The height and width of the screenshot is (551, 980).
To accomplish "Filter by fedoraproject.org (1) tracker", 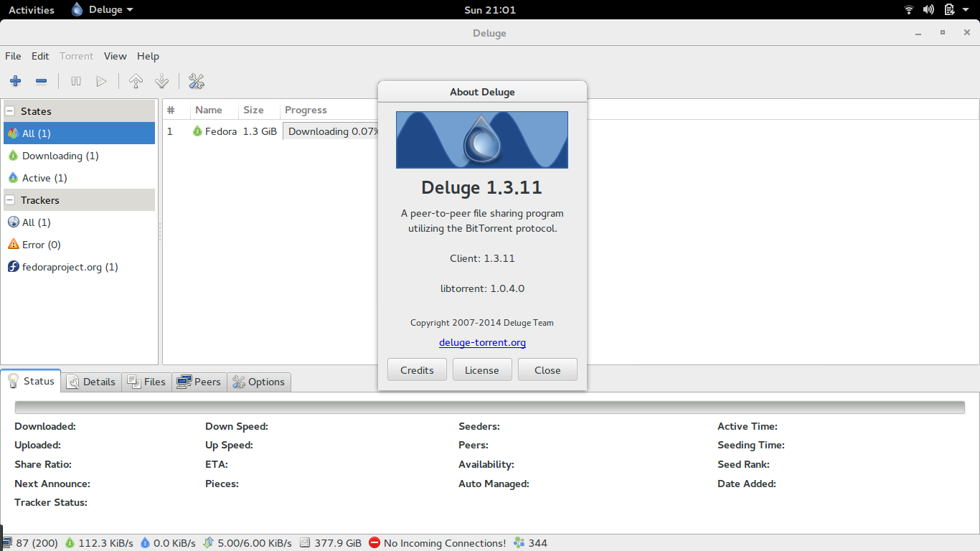I will [x=79, y=267].
